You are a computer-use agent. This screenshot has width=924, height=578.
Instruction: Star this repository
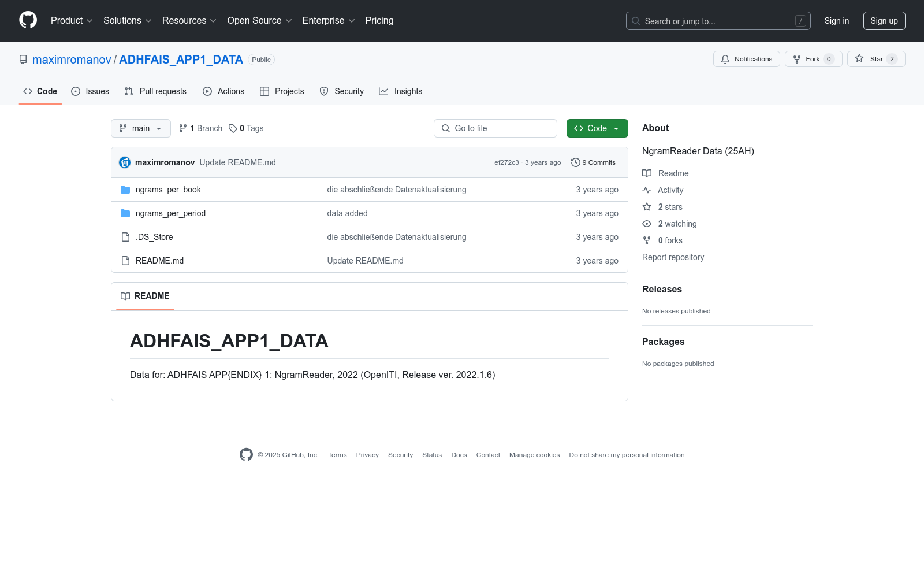tap(876, 59)
